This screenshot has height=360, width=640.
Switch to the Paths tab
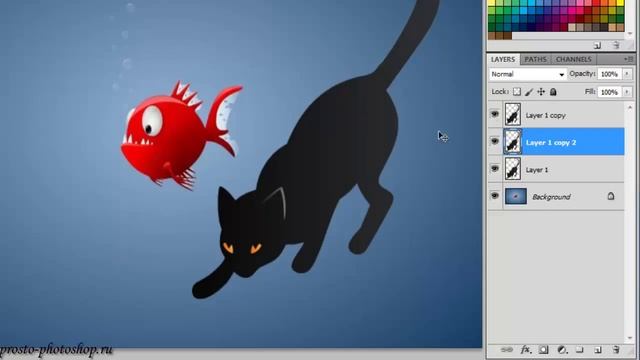pos(535,59)
